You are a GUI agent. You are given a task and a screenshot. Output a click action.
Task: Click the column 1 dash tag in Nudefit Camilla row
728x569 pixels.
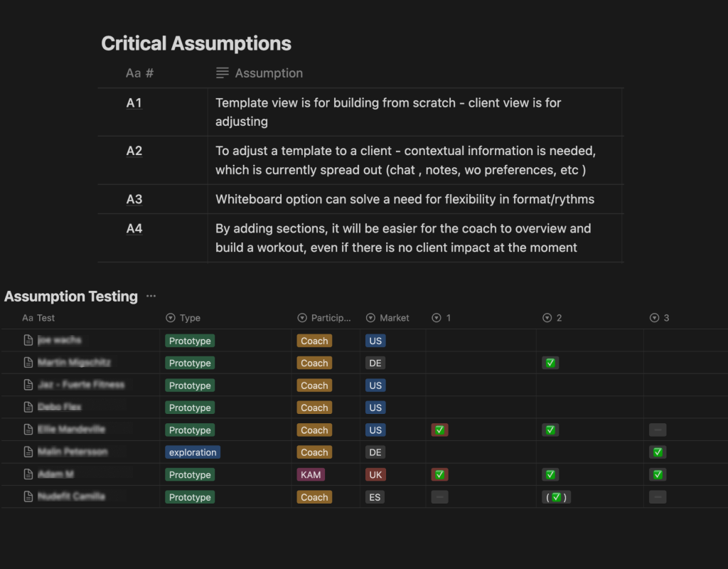pos(439,497)
